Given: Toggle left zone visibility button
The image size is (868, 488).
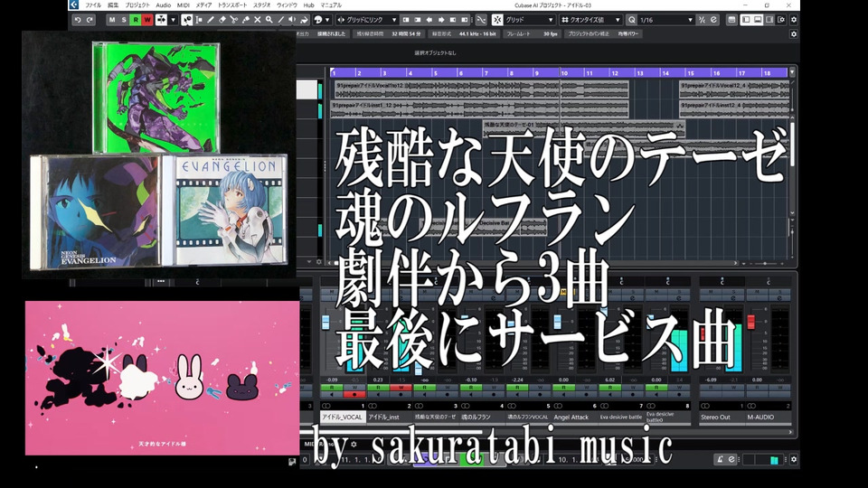Looking at the screenshot, I should tap(746, 20).
